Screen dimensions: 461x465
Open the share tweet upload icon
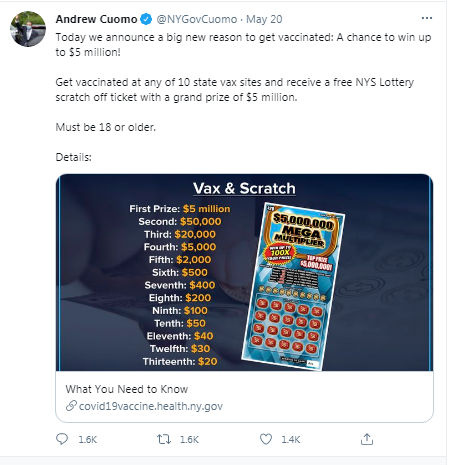[x=367, y=439]
